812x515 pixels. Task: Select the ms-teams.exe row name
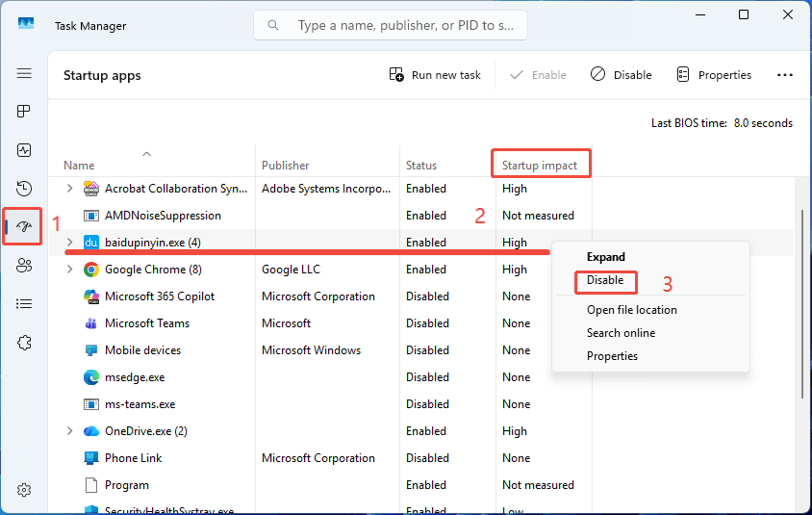pyautogui.click(x=140, y=404)
